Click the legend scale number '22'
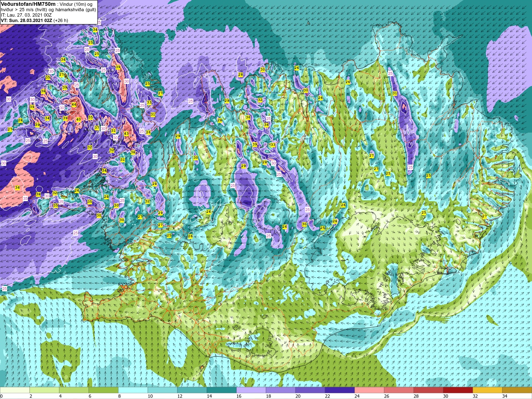Image resolution: width=532 pixels, height=399 pixels. [327, 396]
